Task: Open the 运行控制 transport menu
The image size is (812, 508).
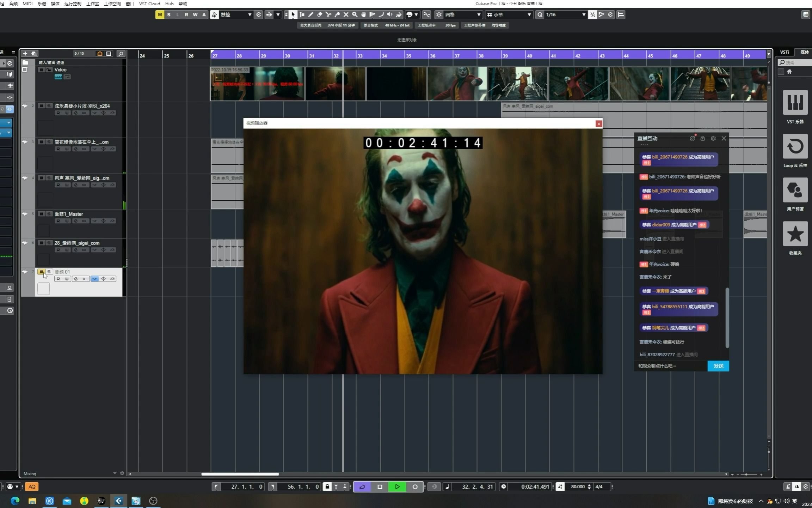Action: pos(73,4)
